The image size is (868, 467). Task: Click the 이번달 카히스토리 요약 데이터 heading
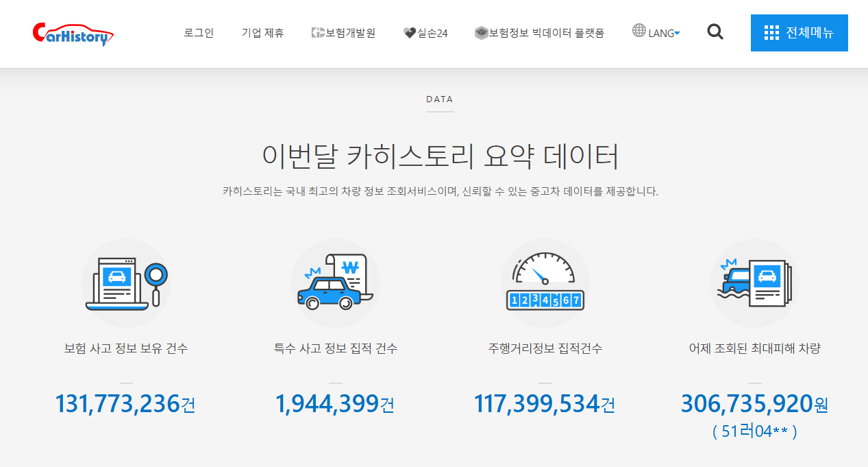tap(441, 156)
